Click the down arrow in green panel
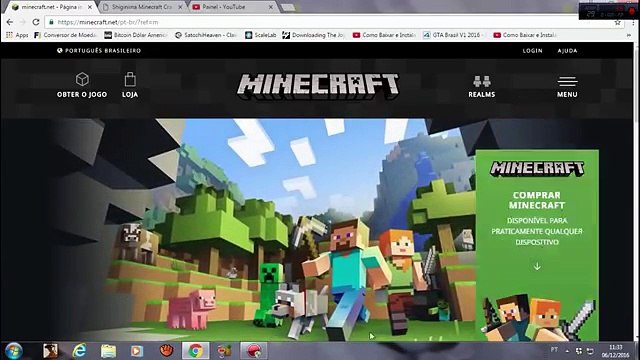Viewport: 640px width, 360px height. [x=537, y=267]
